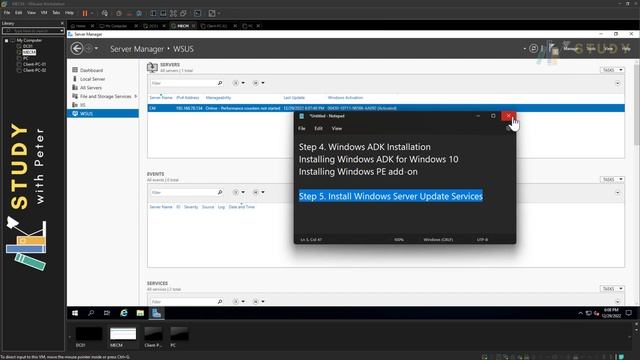Open the Notepad Edit menu
The height and width of the screenshot is (360, 640).
(x=318, y=129)
